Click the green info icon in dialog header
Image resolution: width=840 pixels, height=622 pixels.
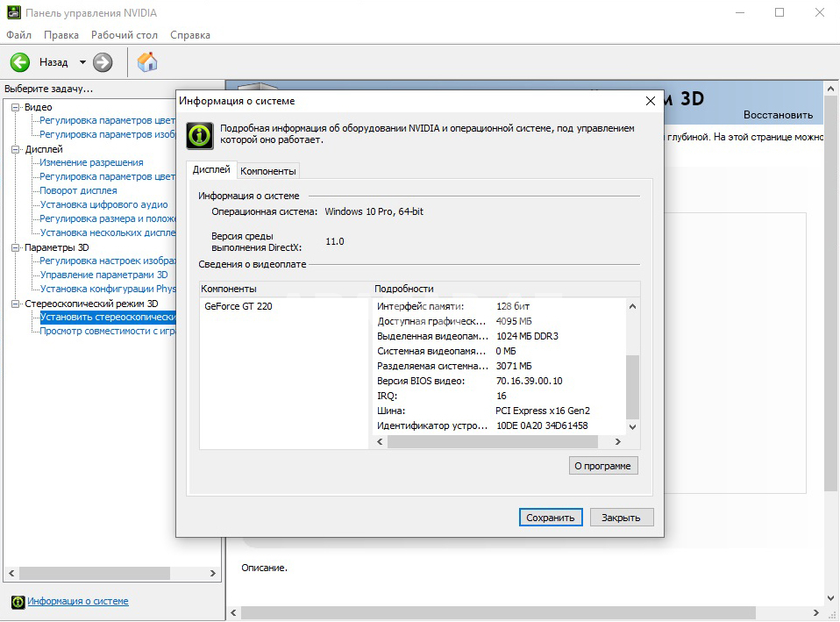[x=200, y=136]
